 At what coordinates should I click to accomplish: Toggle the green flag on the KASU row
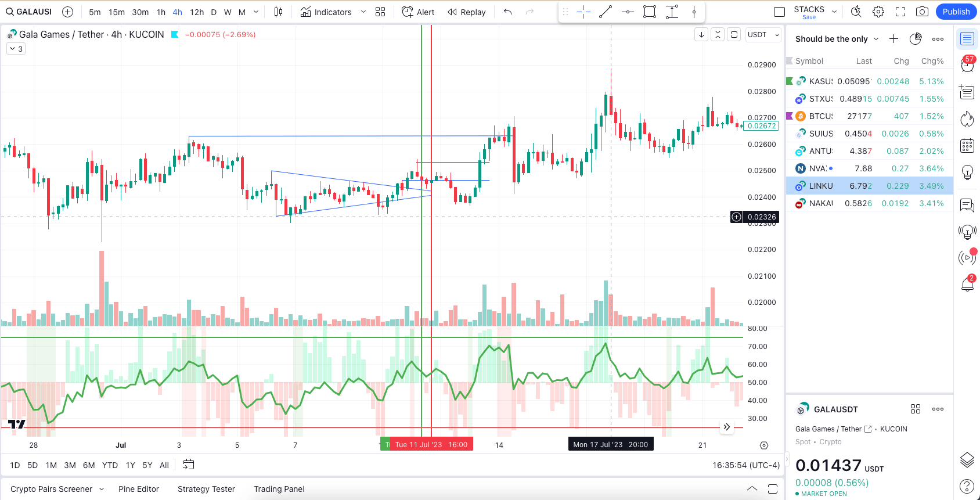(790, 81)
